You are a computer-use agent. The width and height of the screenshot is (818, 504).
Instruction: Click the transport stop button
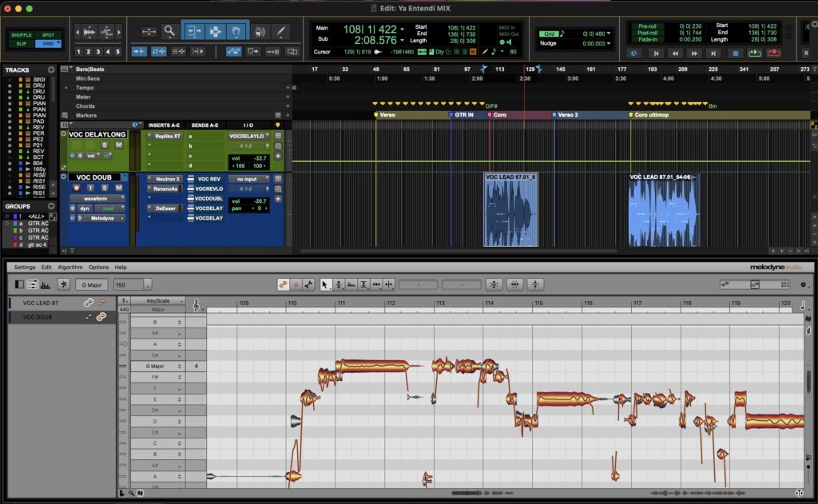click(736, 53)
